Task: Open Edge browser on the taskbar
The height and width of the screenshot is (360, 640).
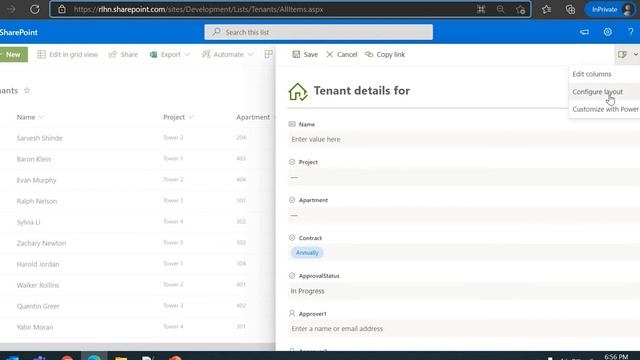Action: (94, 358)
